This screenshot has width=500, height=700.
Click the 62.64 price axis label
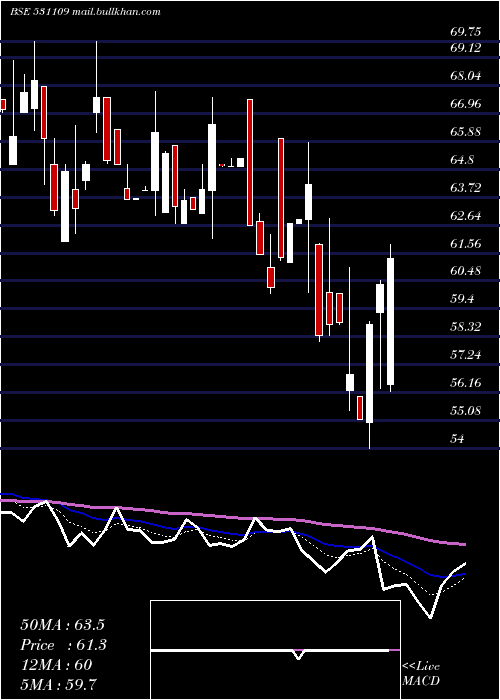pos(466,216)
